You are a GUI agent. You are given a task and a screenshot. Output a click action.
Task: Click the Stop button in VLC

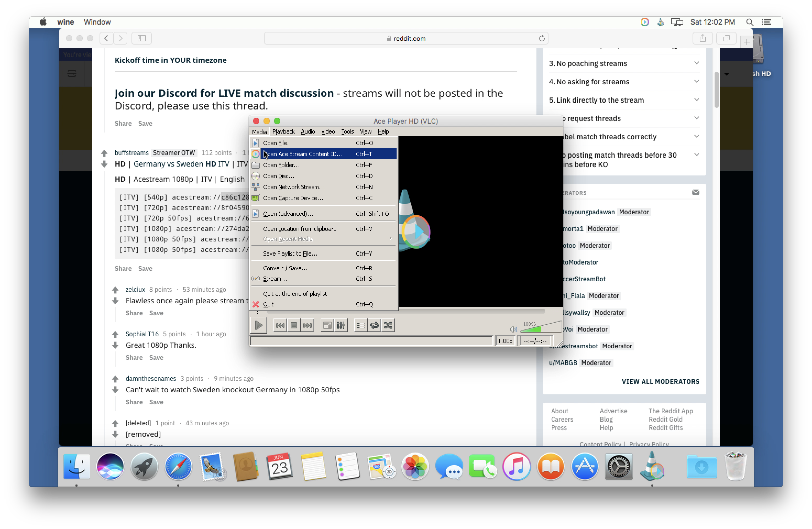294,325
